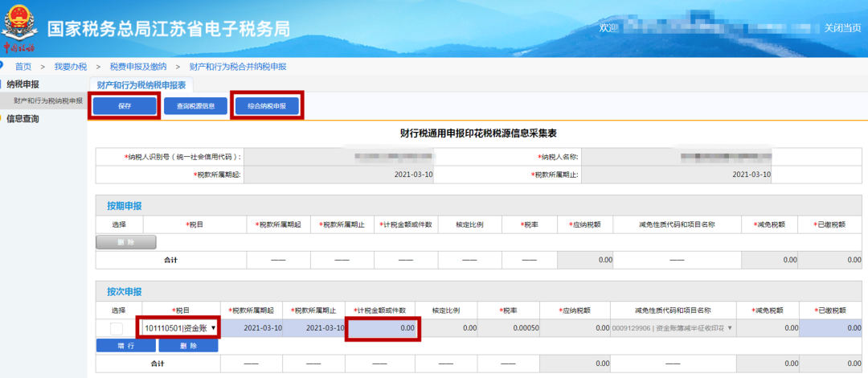Screen dimensions: 868x378
Task: Click the arrow of 税目 combo box
Action: 213,328
